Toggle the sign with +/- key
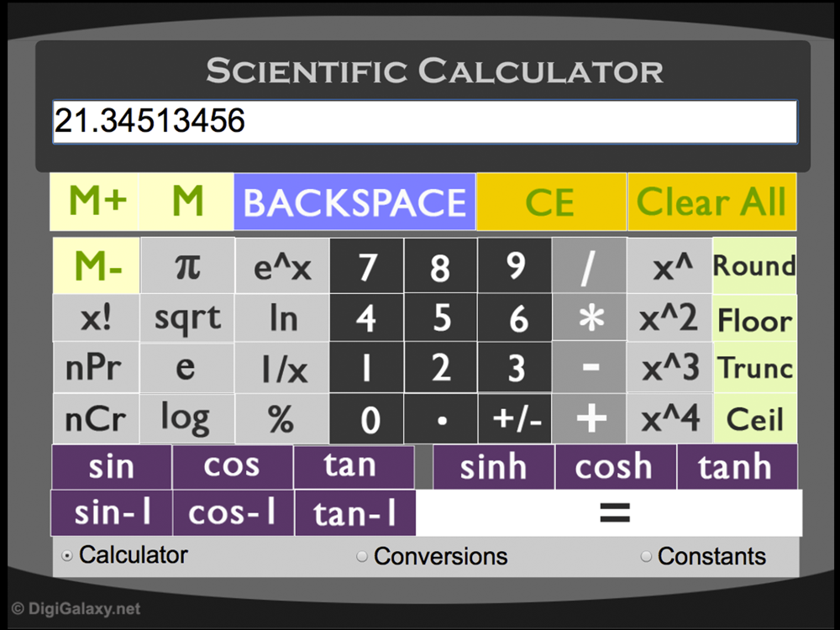 514,418
